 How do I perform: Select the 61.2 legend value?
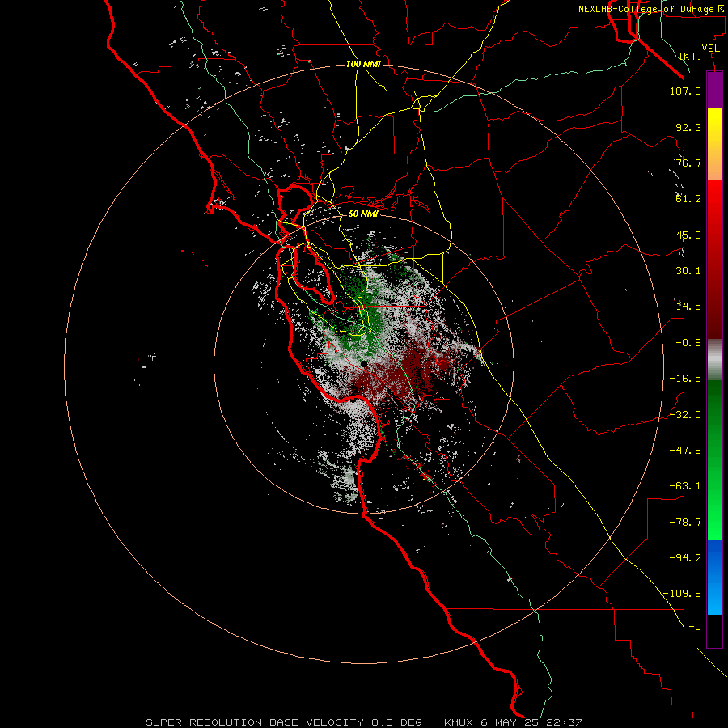tap(688, 199)
